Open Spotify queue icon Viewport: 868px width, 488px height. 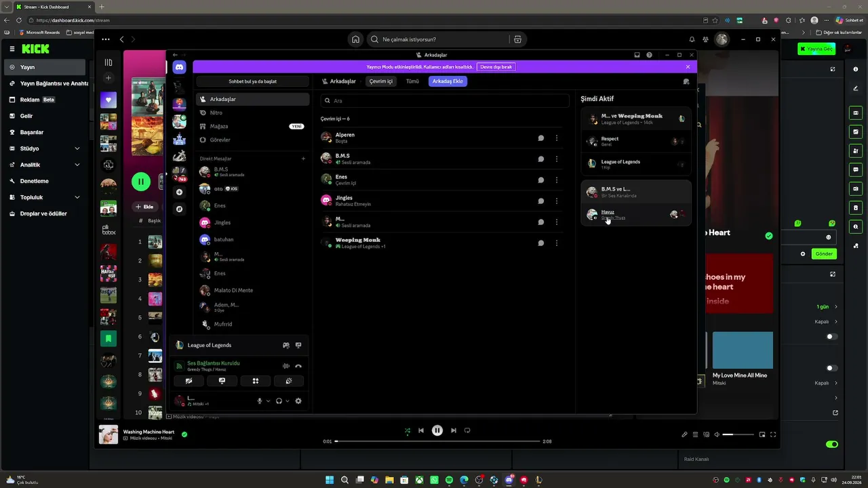click(x=695, y=434)
